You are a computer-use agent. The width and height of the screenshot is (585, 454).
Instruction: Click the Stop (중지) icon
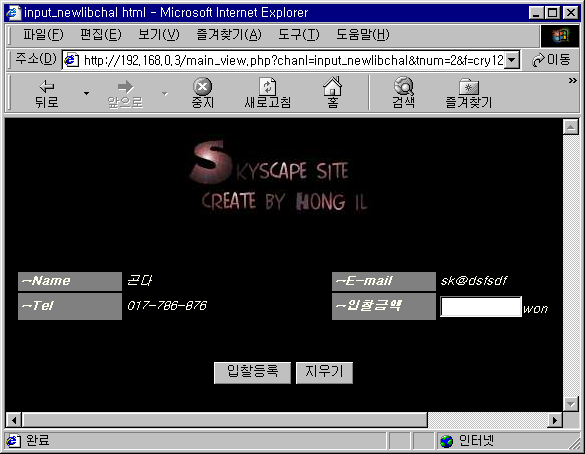click(202, 87)
